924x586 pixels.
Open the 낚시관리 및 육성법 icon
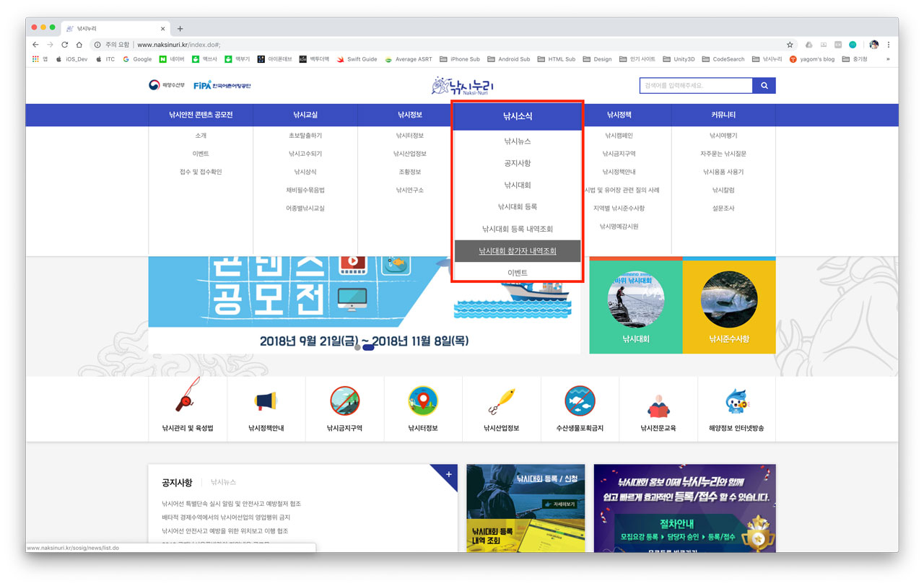click(188, 401)
